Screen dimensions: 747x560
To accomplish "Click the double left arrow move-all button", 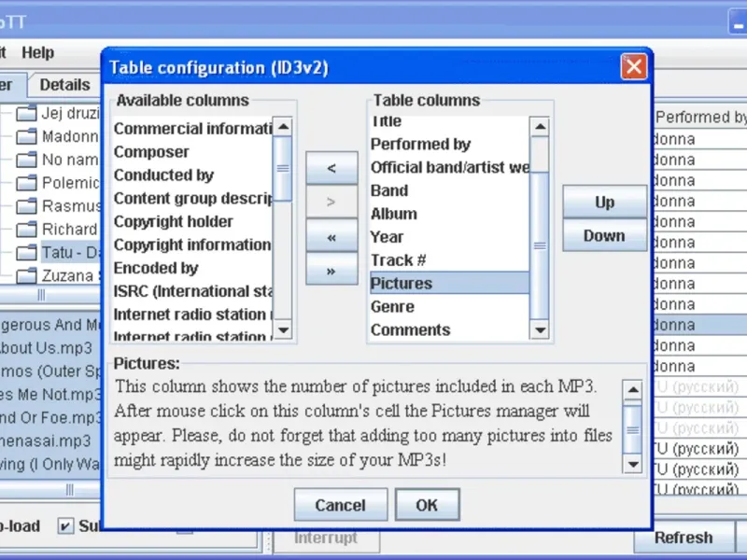I will pyautogui.click(x=331, y=237).
